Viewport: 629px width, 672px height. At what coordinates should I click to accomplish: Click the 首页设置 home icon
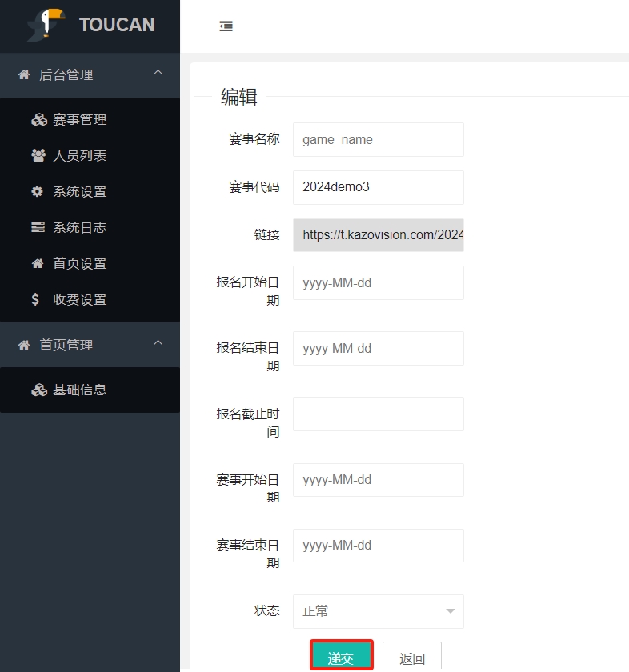pyautogui.click(x=37, y=264)
